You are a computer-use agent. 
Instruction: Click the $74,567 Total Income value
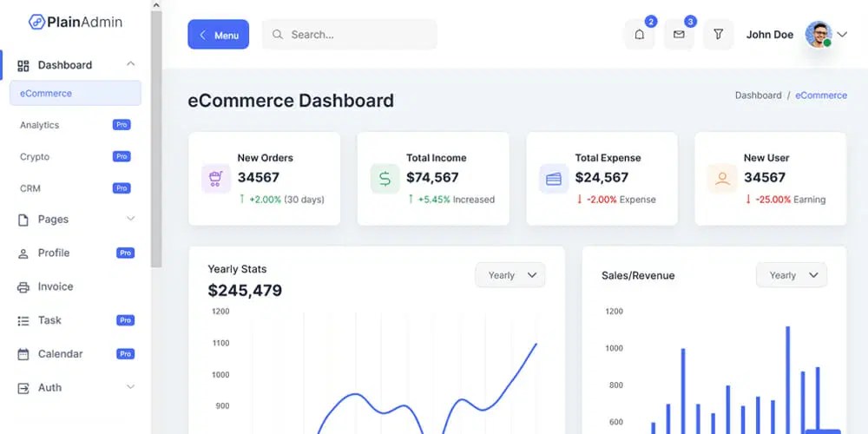point(432,178)
